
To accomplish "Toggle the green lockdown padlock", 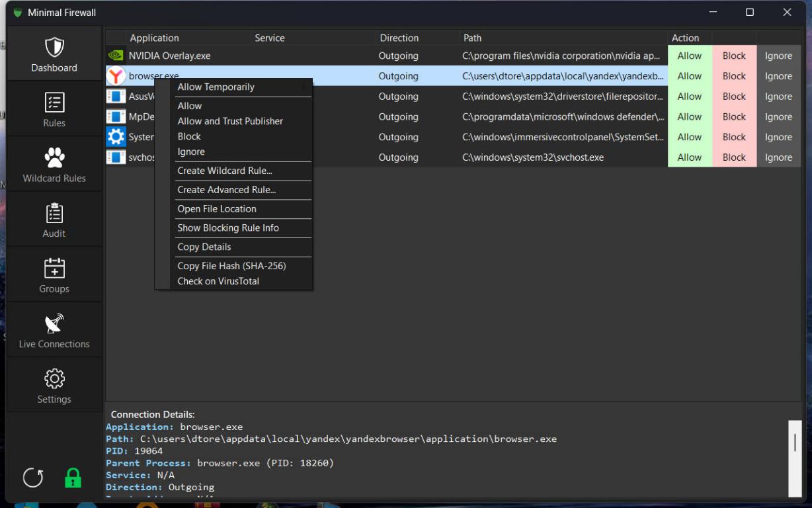I will [73, 478].
